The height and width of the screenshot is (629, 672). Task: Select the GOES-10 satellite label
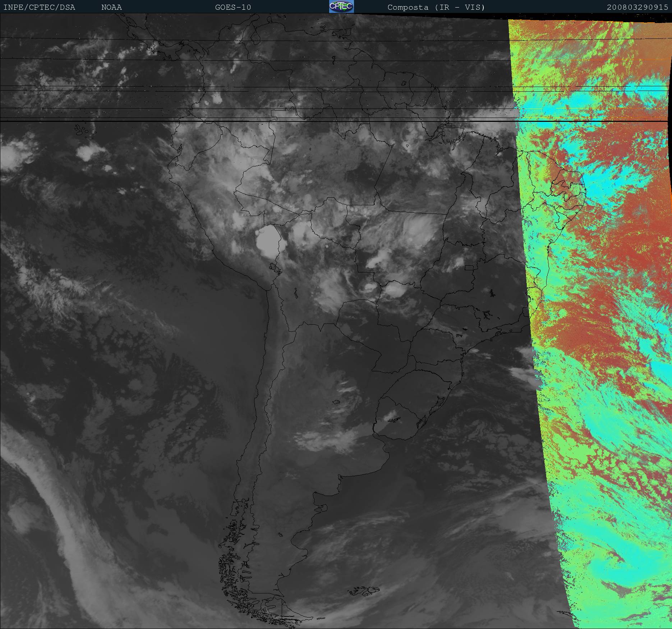[x=233, y=7]
